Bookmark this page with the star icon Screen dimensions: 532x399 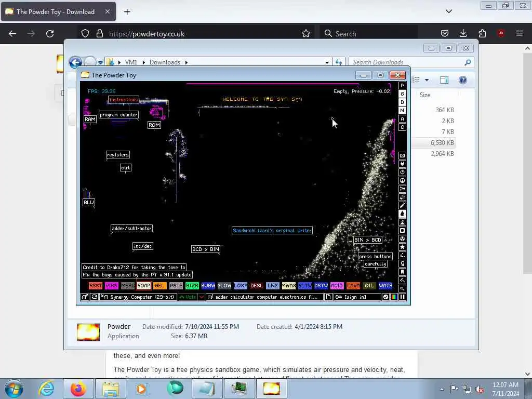point(305,34)
